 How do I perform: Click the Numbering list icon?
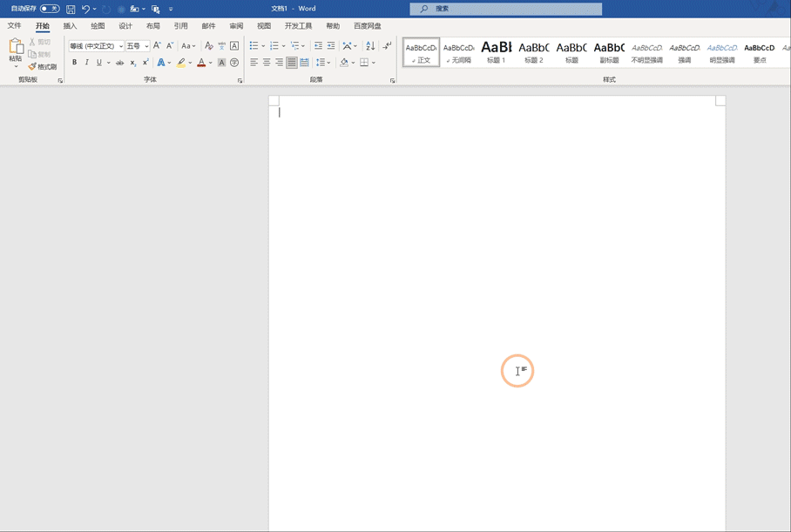274,46
